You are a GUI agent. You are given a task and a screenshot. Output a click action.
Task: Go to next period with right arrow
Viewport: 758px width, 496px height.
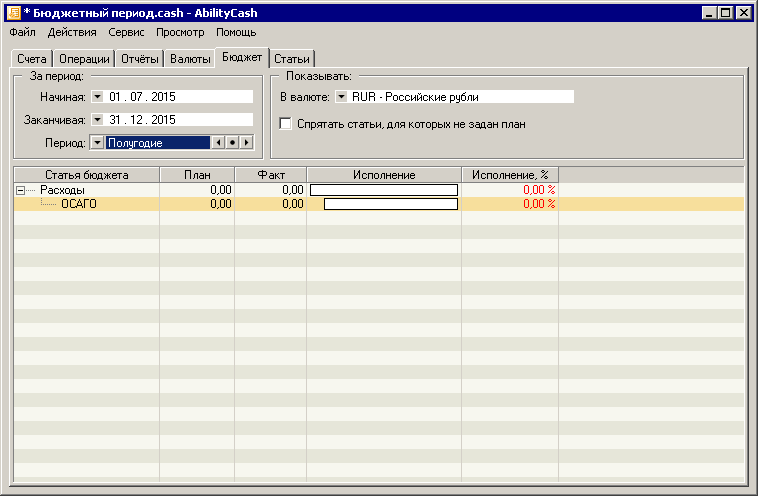[x=246, y=143]
